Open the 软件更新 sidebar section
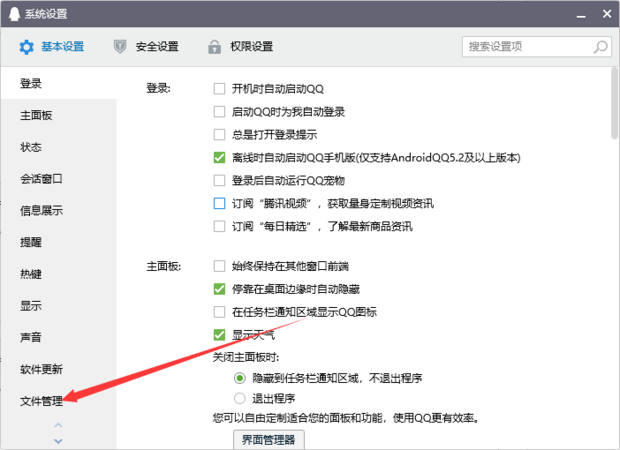The height and width of the screenshot is (450, 620). coord(59,369)
